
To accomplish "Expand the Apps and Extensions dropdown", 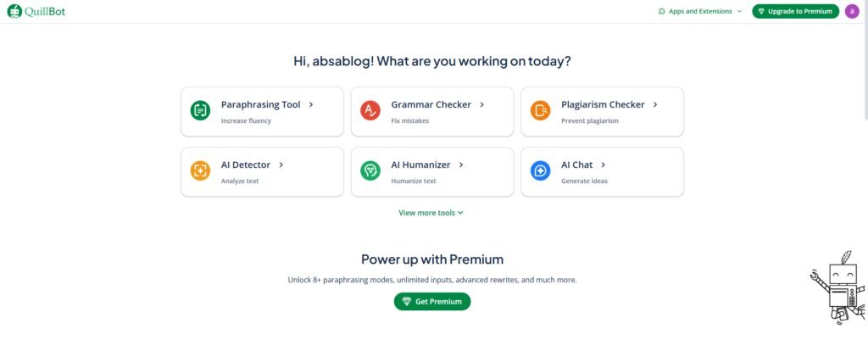I will click(x=699, y=11).
